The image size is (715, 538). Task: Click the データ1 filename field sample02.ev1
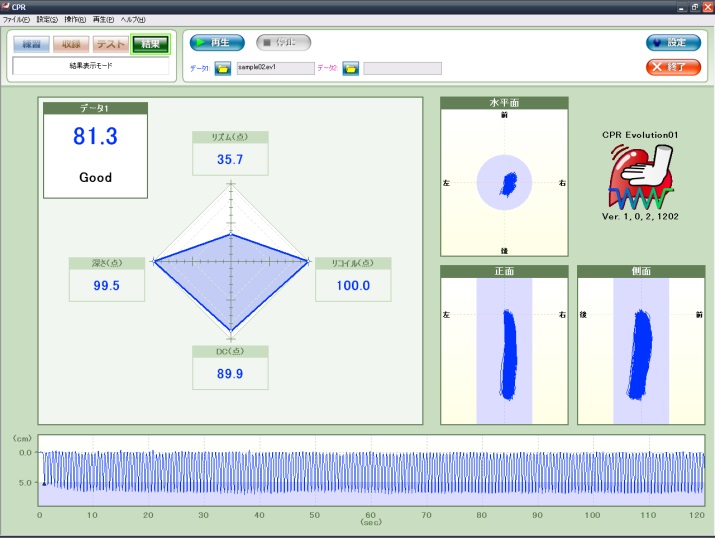click(x=273, y=68)
